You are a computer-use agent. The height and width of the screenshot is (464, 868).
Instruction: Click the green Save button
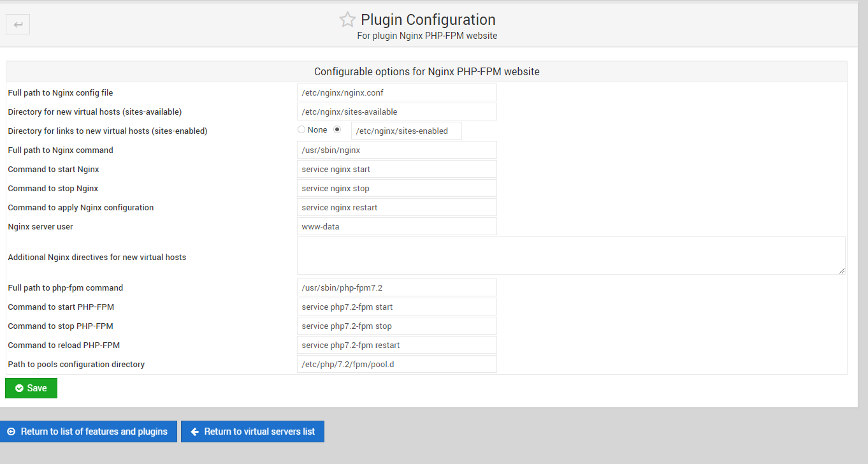[31, 388]
